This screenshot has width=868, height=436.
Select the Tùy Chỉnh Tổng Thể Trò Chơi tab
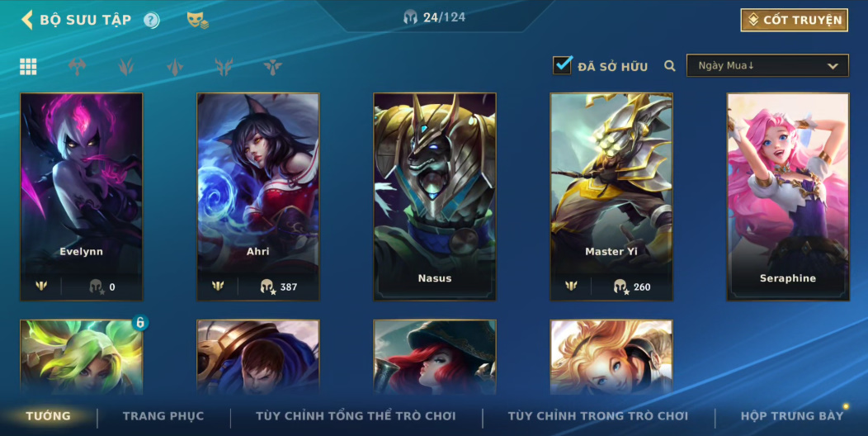tap(356, 416)
